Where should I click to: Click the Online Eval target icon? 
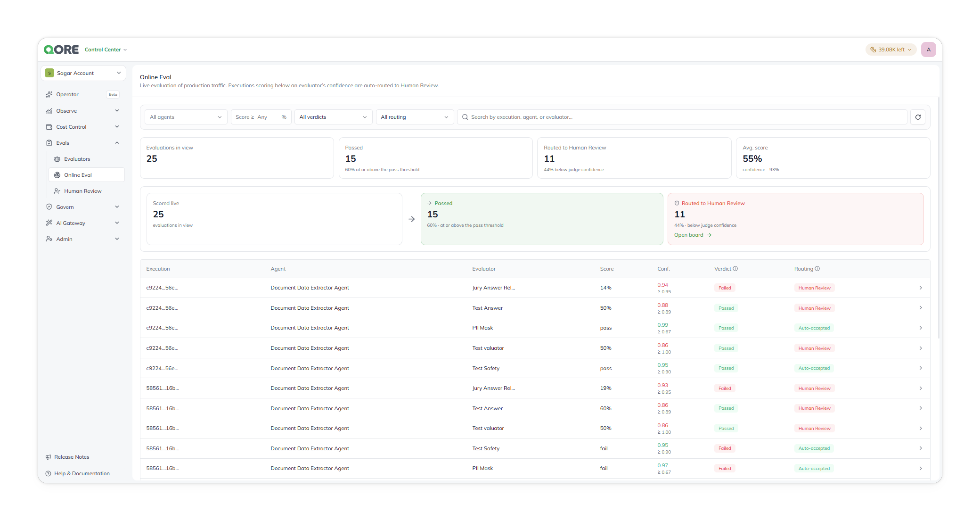[57, 175]
